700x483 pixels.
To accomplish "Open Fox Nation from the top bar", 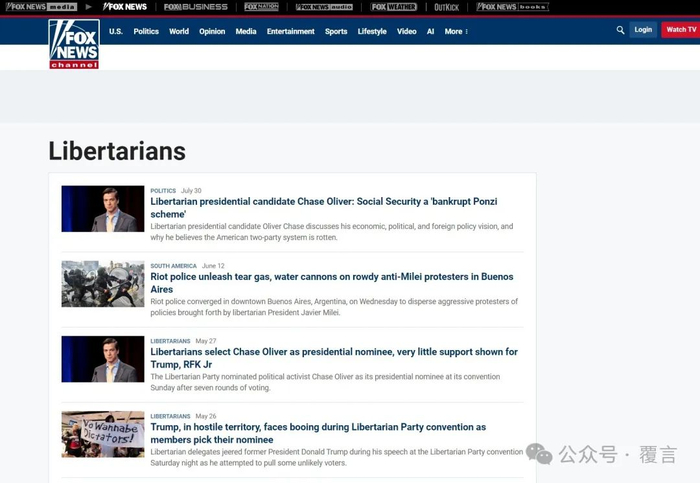I will 262,7.
